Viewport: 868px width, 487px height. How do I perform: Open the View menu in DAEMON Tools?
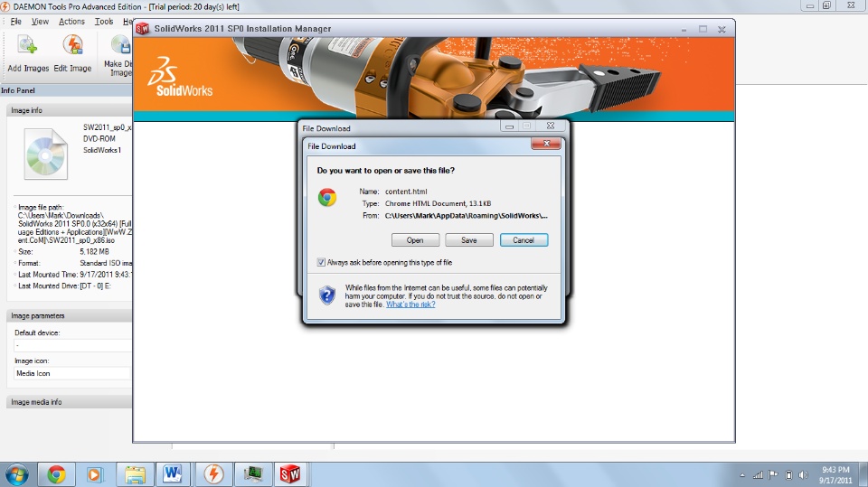[x=40, y=22]
